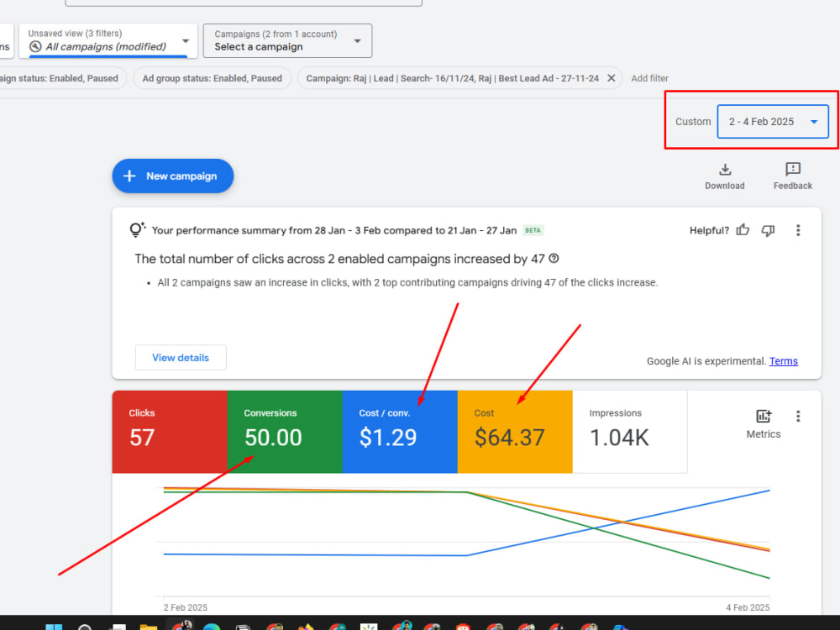The height and width of the screenshot is (630, 840).
Task: Click the Ad group status: Enabled, Paused filter
Action: coord(213,78)
